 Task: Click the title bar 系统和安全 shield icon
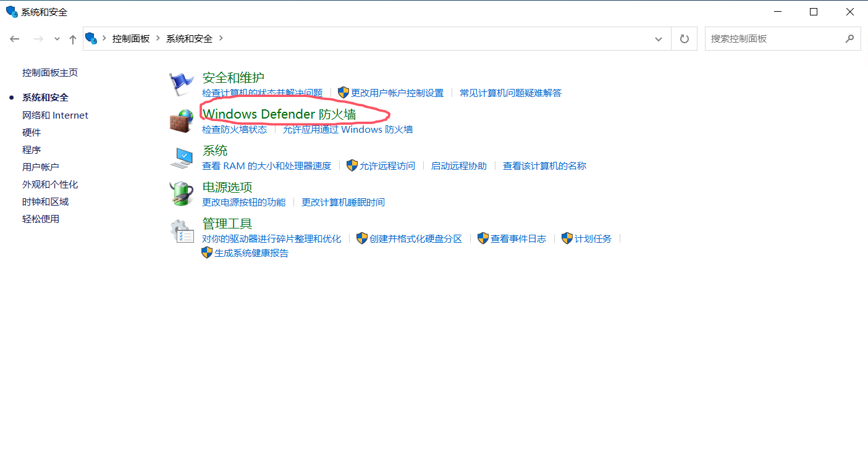(x=12, y=12)
